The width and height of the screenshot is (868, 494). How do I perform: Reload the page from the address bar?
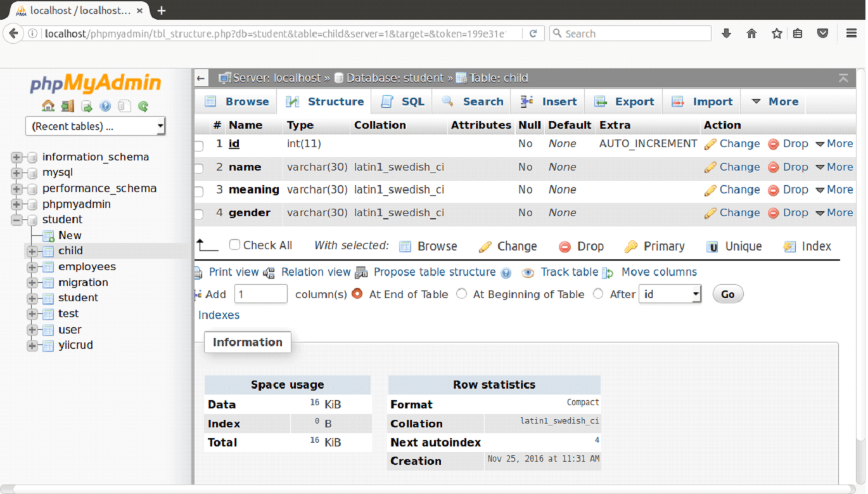pyautogui.click(x=533, y=34)
